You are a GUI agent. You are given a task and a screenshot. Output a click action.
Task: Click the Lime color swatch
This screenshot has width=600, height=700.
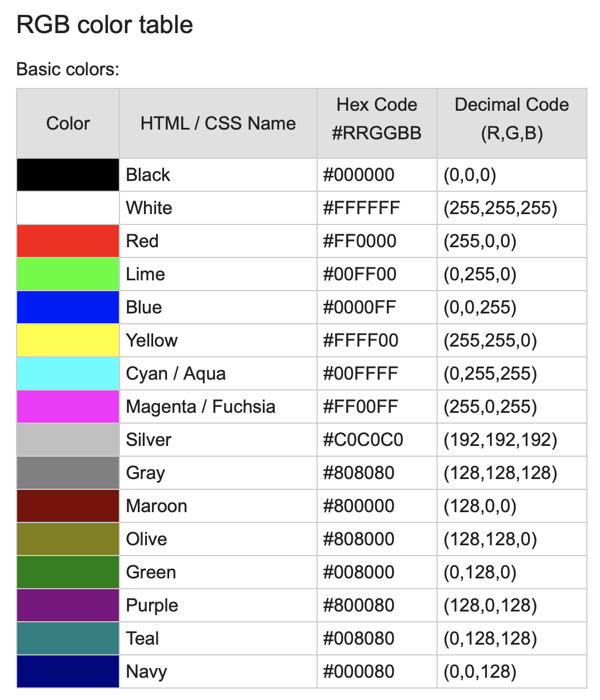pyautogui.click(x=68, y=274)
